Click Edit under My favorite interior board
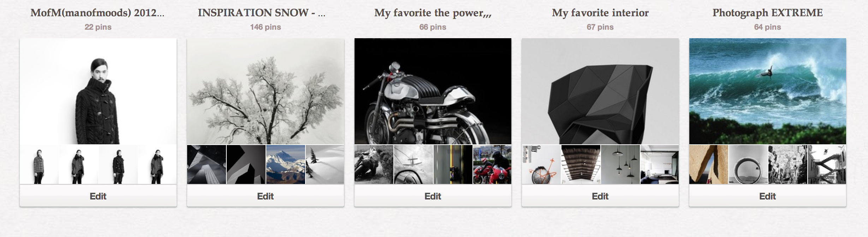Screen dimensions: 868x237 click(600, 196)
